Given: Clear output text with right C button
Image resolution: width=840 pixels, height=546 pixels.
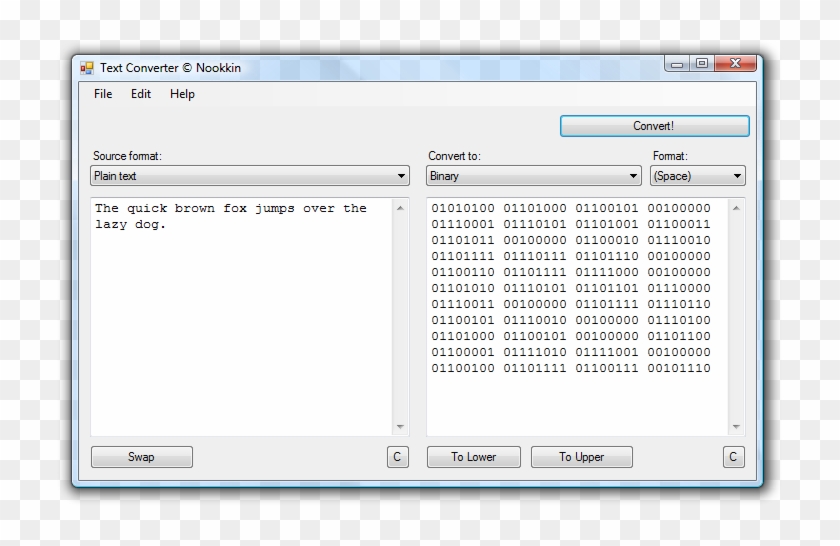Looking at the screenshot, I should click(x=733, y=457).
